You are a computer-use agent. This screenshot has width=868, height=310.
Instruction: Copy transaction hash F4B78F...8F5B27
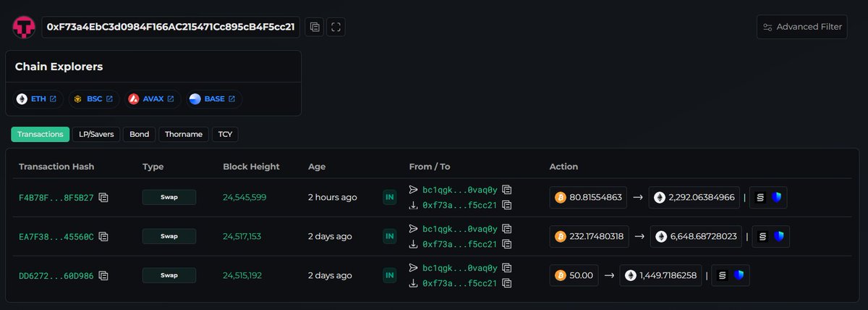pyautogui.click(x=104, y=197)
